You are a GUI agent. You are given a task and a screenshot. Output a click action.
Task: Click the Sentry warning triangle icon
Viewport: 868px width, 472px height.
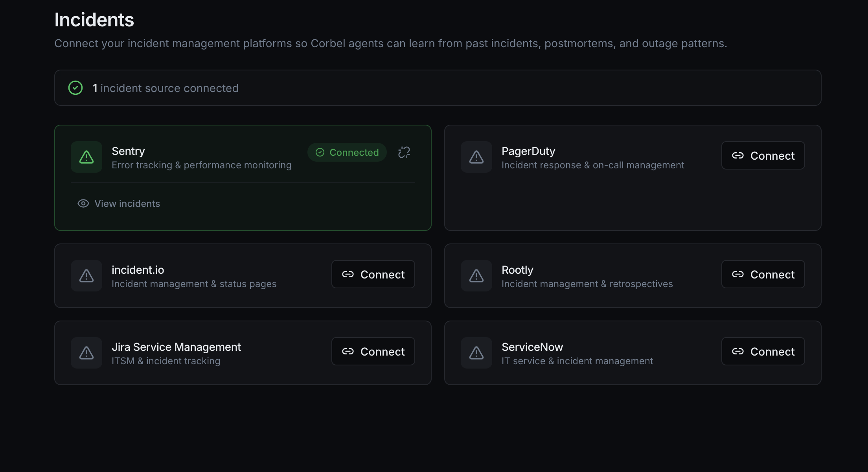pos(86,157)
